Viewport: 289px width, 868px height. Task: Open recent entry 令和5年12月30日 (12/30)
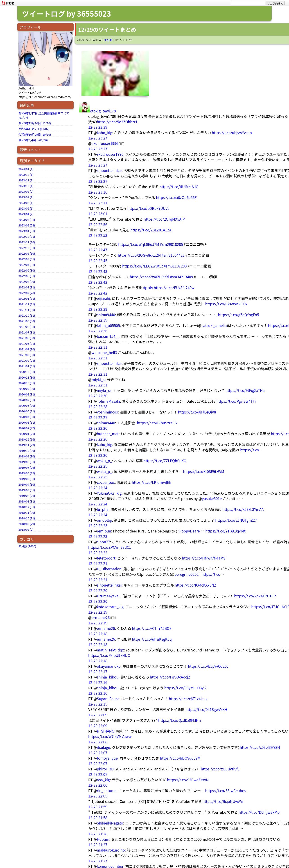point(35,123)
